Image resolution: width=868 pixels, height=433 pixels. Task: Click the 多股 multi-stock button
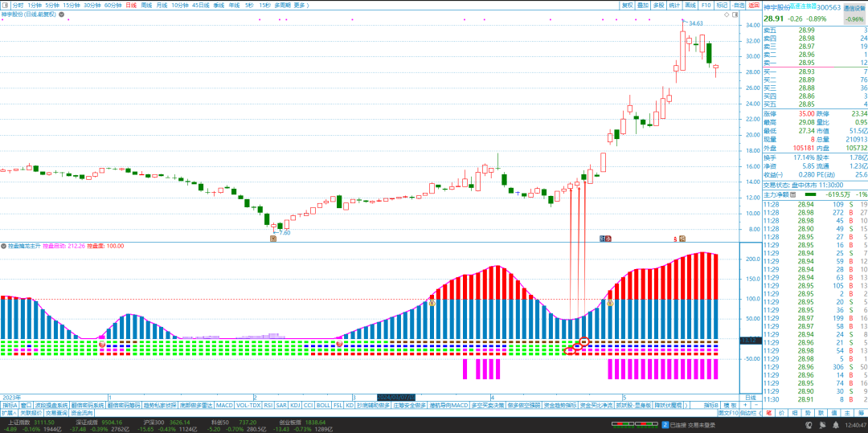658,5
